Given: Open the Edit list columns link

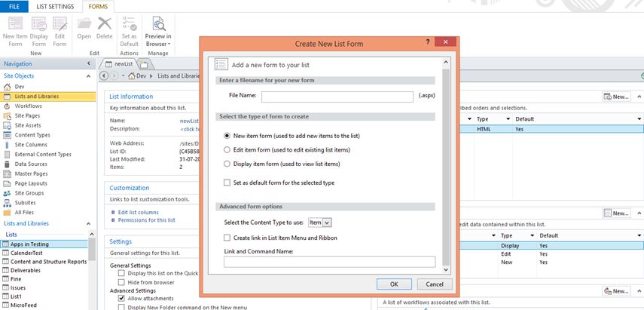Looking at the screenshot, I should (x=138, y=213).
